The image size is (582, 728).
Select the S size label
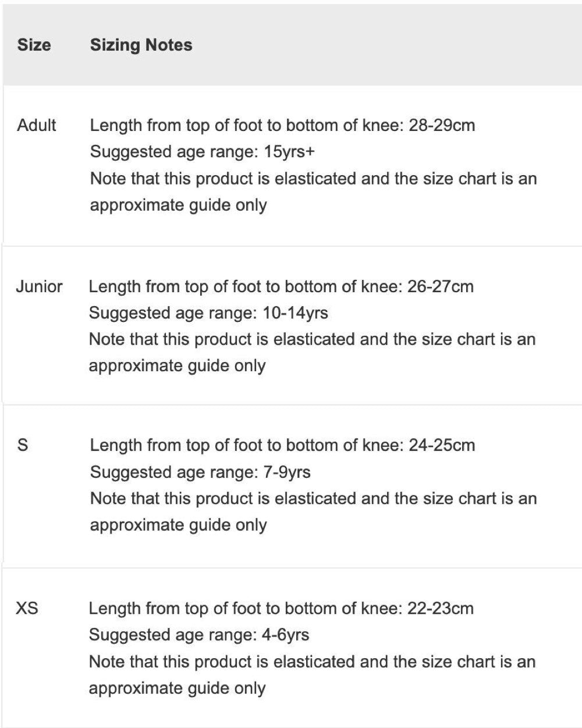click(x=23, y=446)
